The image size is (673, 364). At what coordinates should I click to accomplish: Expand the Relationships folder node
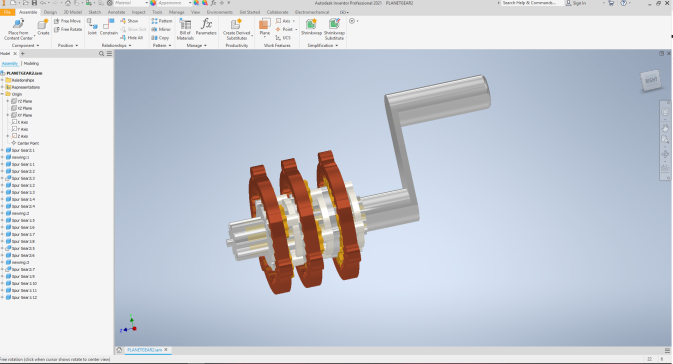pos(3,80)
